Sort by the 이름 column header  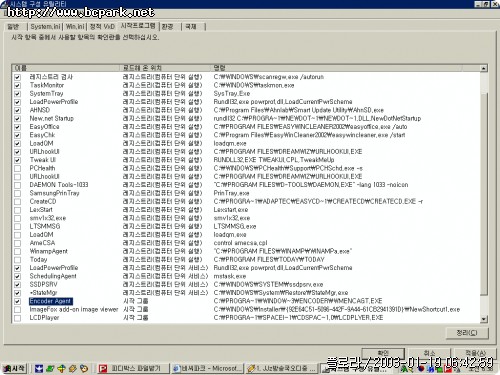(66, 68)
